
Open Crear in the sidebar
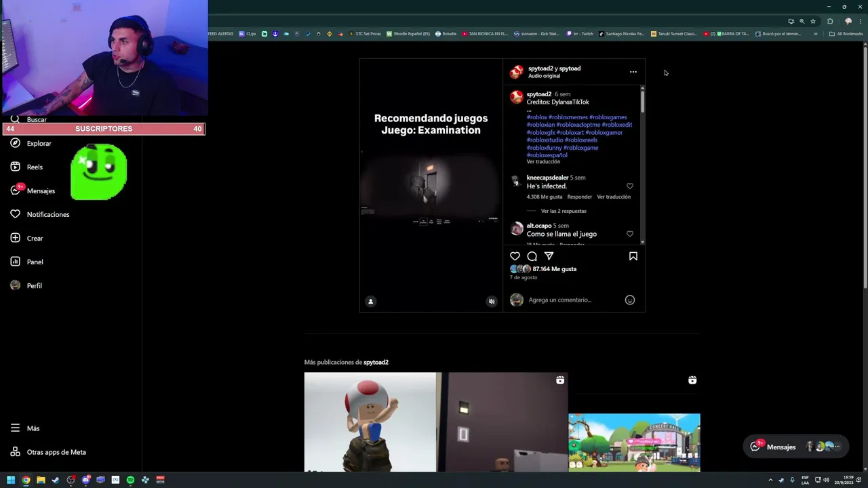[35, 239]
